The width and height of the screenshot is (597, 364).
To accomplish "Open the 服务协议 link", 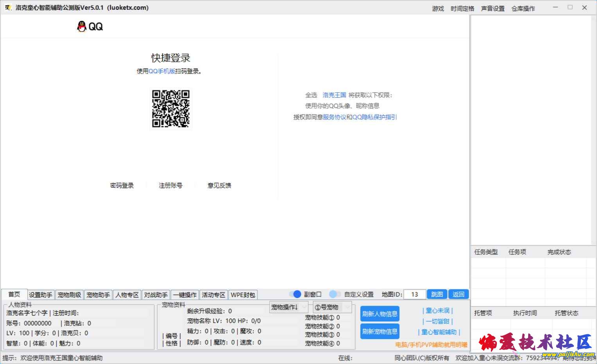I will (x=334, y=117).
